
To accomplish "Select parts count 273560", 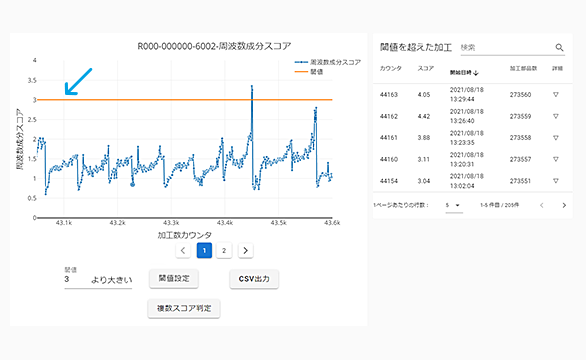I will (520, 95).
